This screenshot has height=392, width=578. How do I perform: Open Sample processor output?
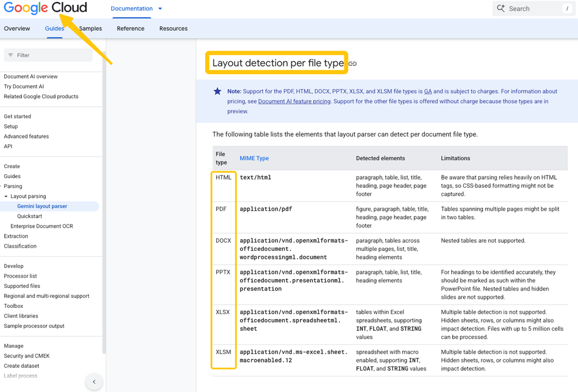tap(34, 326)
